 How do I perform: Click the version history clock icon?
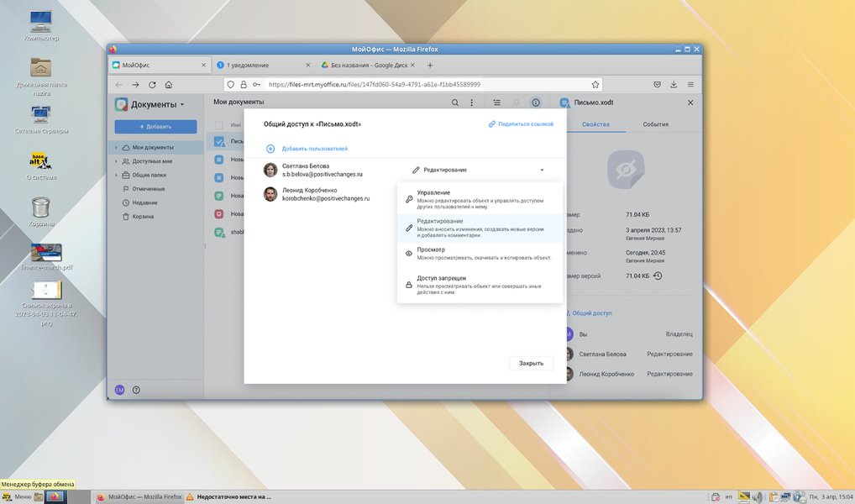tap(658, 276)
